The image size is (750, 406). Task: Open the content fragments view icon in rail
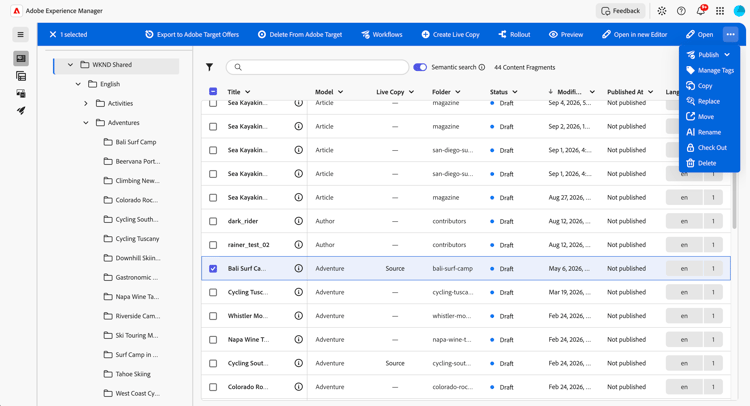pos(21,58)
